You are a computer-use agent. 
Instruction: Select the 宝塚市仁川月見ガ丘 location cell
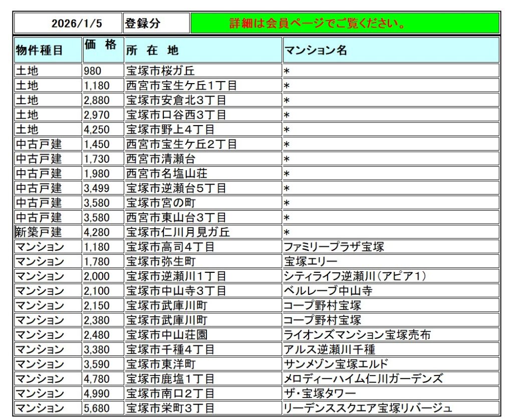tap(203, 232)
